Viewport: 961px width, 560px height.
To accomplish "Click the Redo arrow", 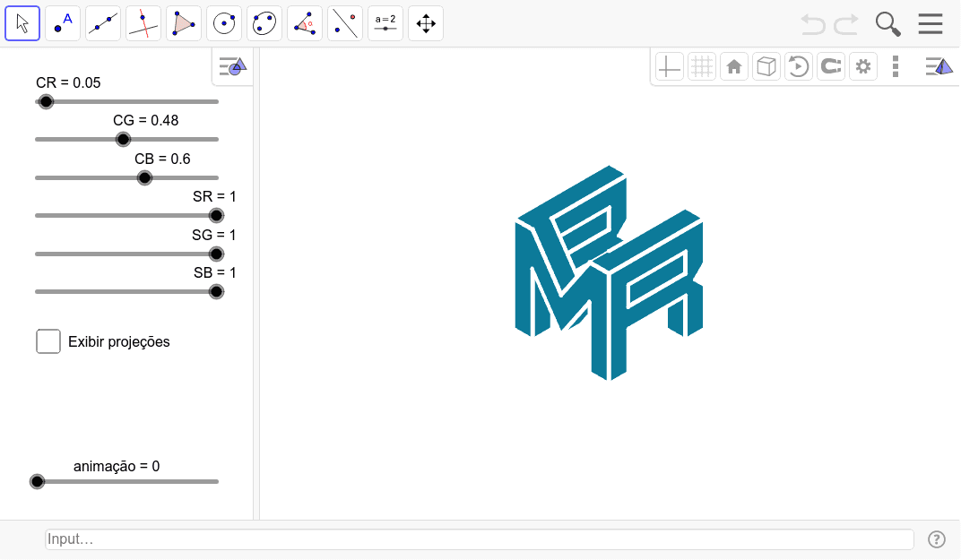I will tap(846, 24).
